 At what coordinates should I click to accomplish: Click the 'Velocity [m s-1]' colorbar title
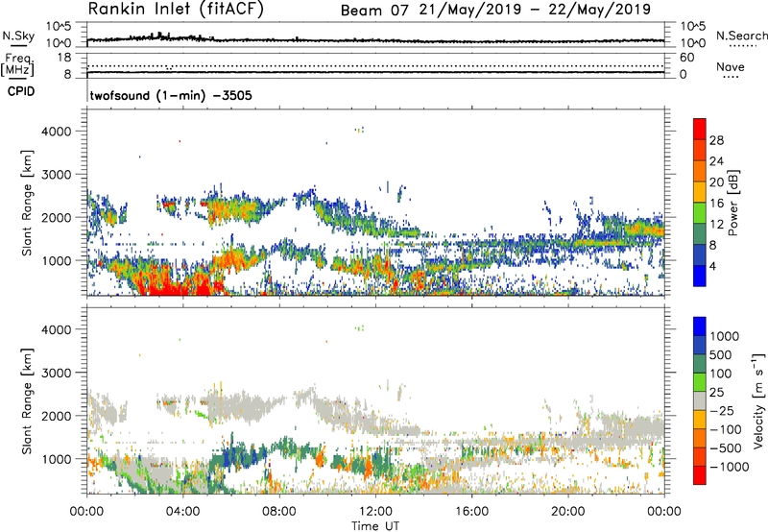(758, 400)
